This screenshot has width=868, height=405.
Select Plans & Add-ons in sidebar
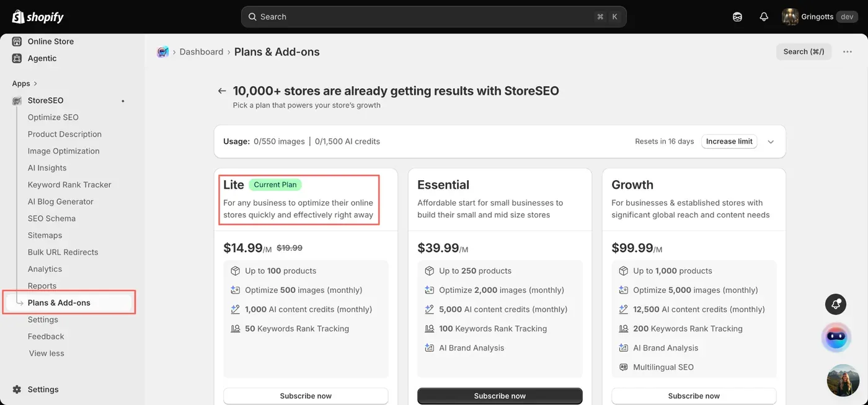tap(59, 303)
